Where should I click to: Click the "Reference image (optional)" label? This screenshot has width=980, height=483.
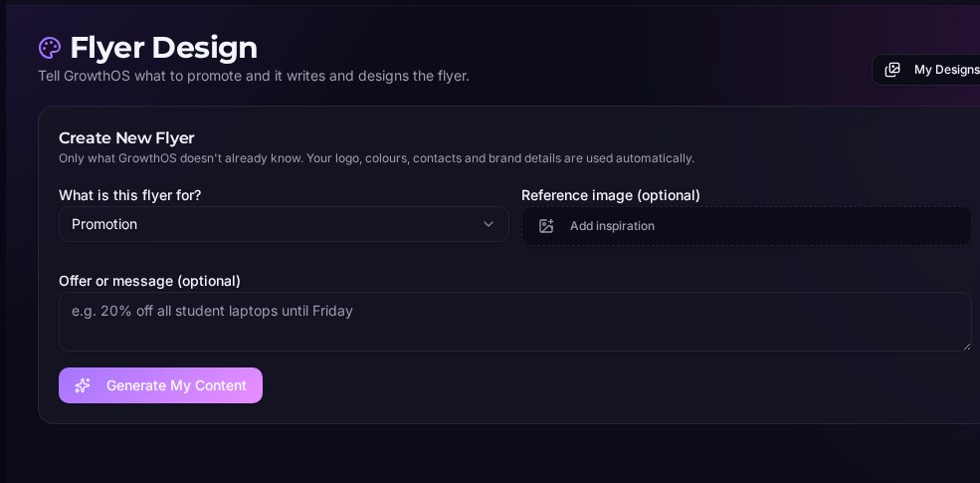click(x=611, y=195)
